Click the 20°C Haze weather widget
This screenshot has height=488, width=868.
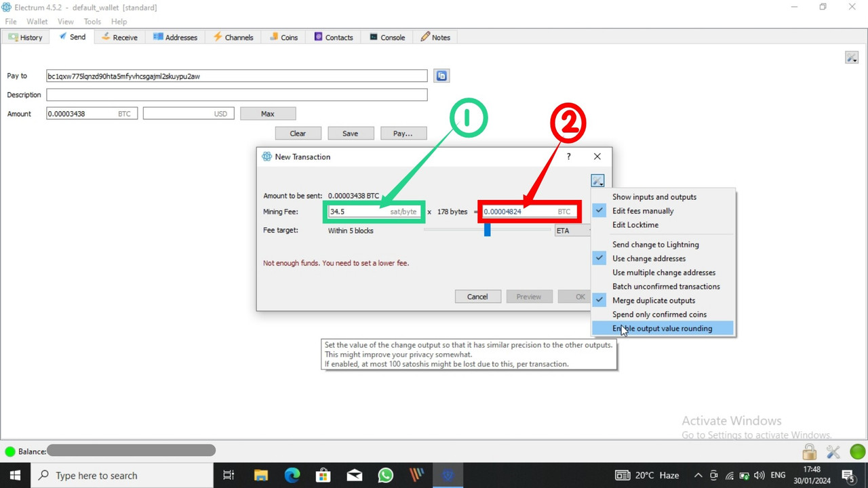point(647,475)
